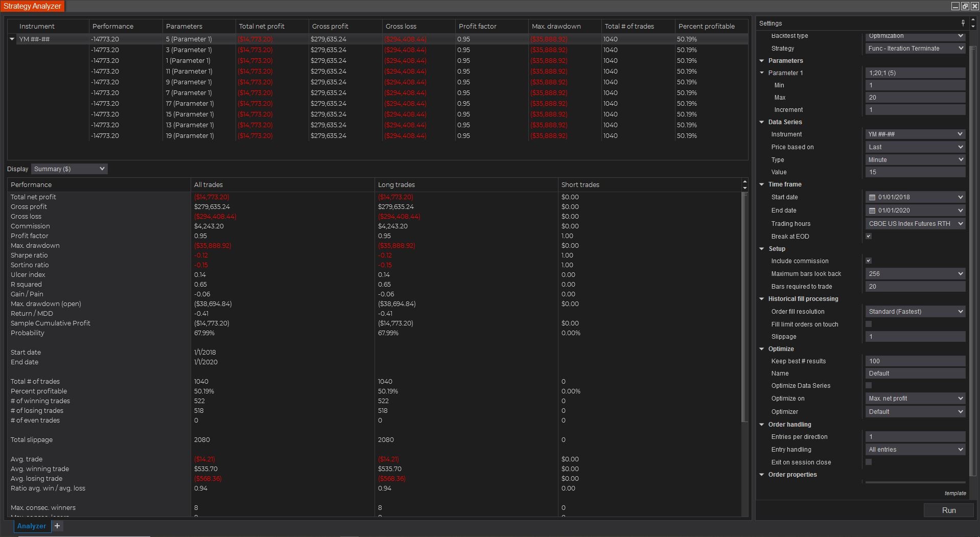Click the data series Value field
980x537 pixels.
pyautogui.click(x=915, y=172)
